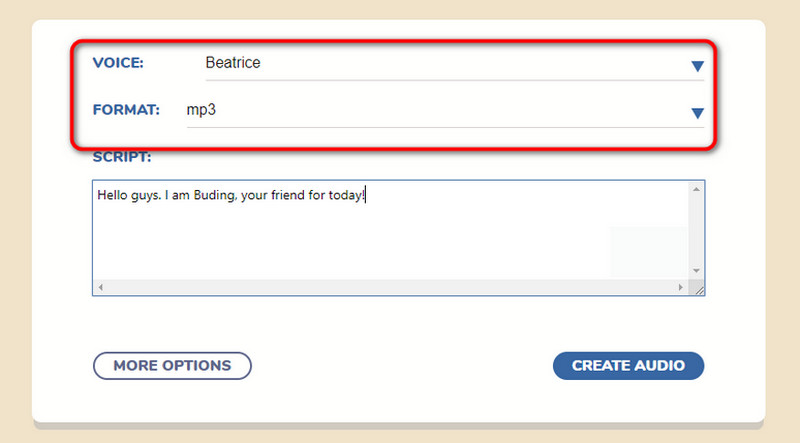
Task: Click the word "Hello" in the script
Action: click(113, 196)
